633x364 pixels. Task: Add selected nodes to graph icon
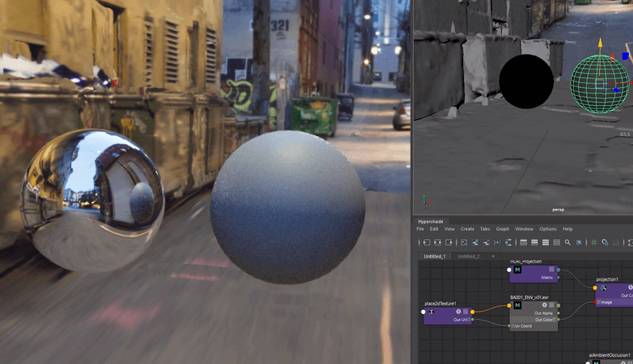[476, 242]
